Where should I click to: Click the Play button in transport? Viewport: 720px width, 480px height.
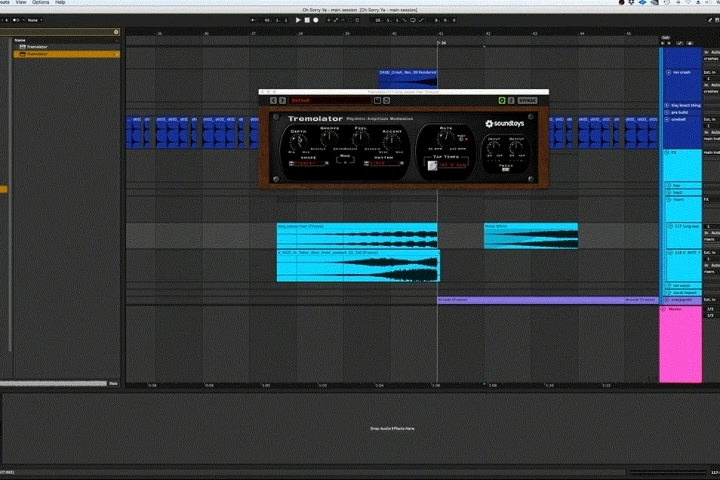(298, 20)
